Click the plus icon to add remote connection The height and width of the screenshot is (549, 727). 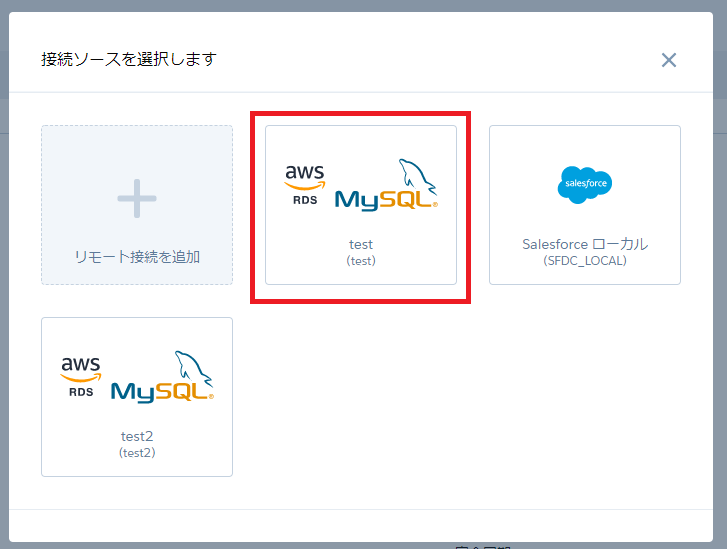tap(137, 198)
